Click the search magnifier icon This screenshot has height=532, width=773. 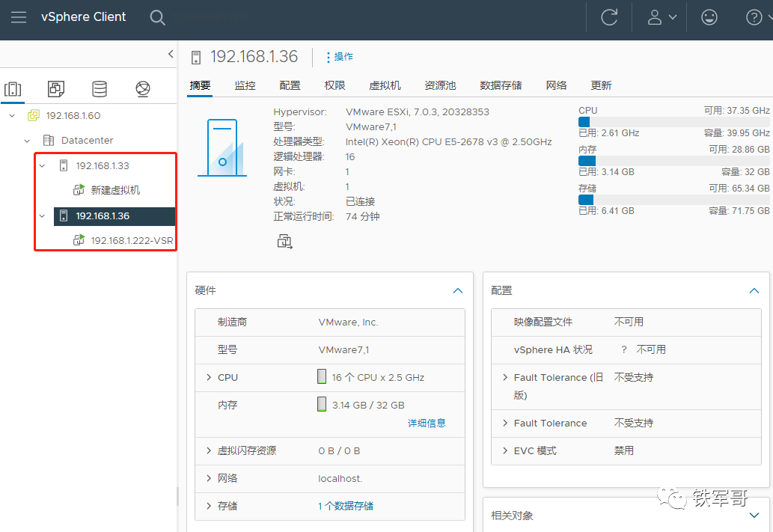(x=157, y=18)
